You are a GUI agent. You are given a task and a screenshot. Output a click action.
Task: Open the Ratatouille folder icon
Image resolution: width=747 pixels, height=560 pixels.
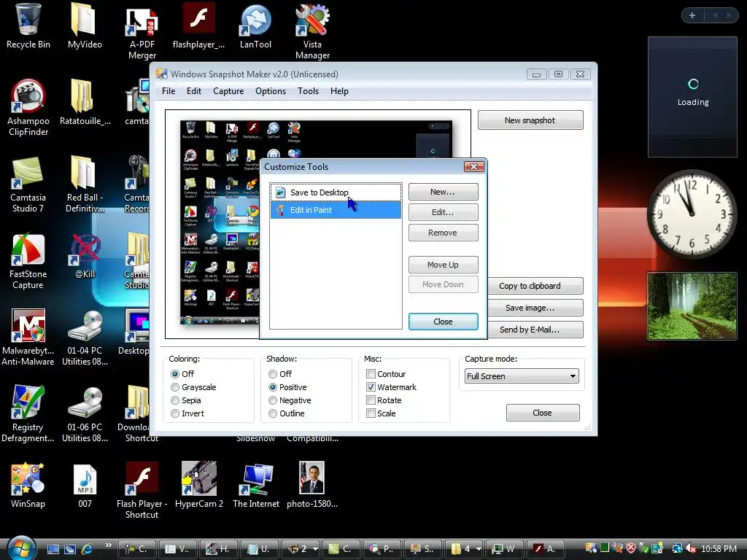click(x=85, y=103)
